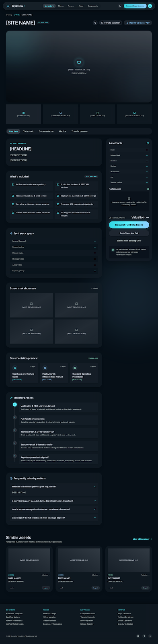Click the Transfer process heading icon
Screen dimensions: 158x644
pos(11,398)
